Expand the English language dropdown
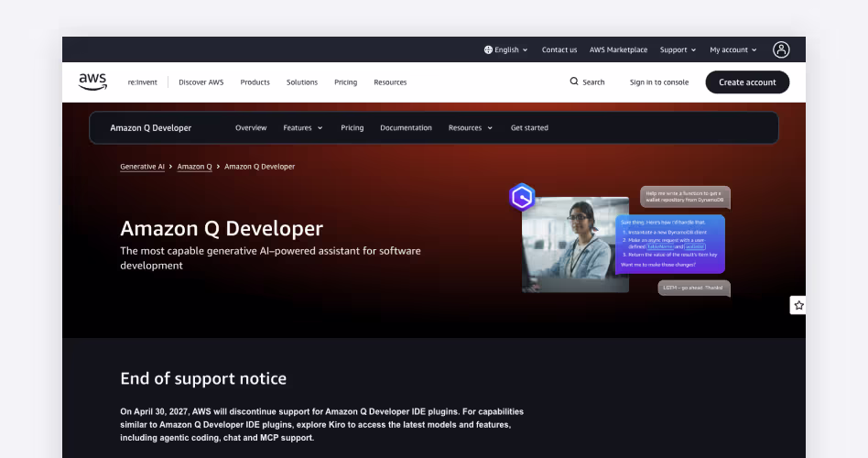The width and height of the screenshot is (868, 458). [506, 49]
